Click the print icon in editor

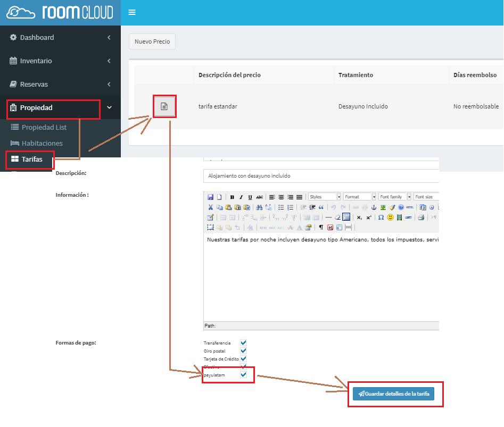(x=421, y=217)
